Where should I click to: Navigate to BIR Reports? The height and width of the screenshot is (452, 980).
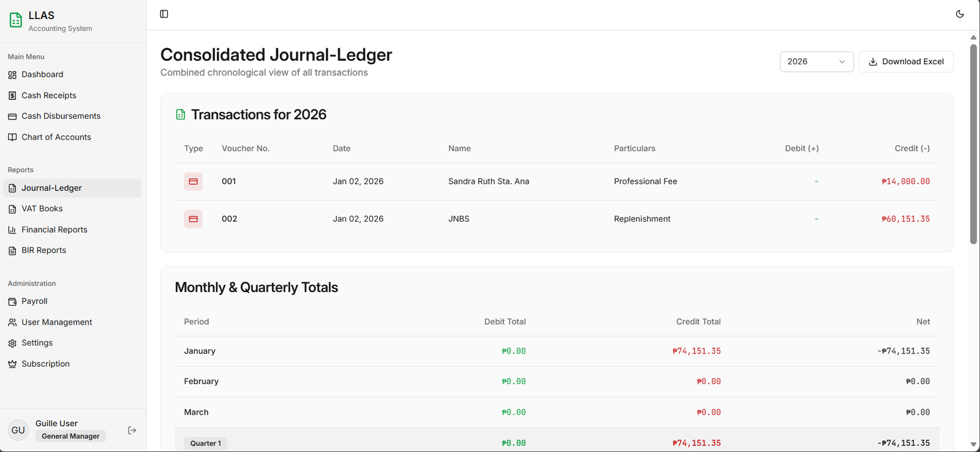43,250
